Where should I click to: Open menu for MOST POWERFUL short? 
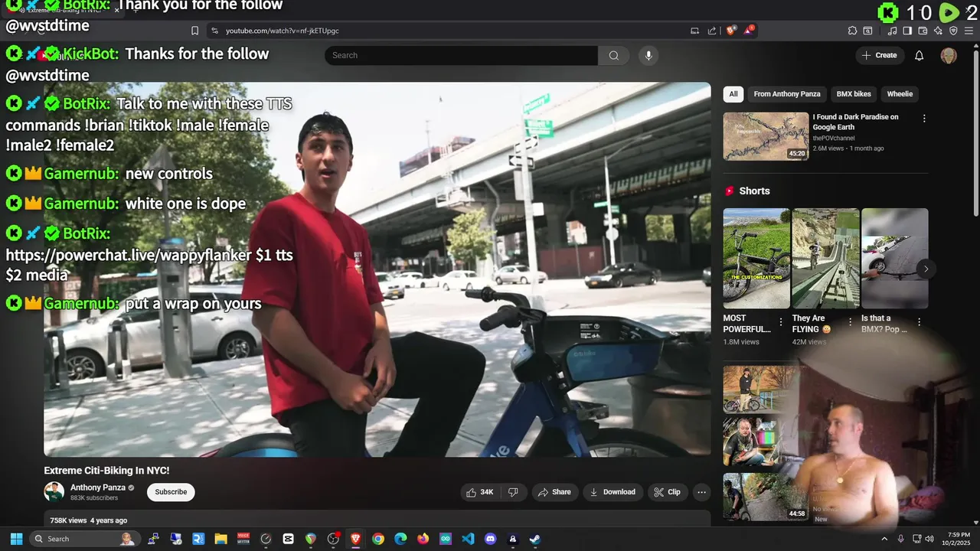pyautogui.click(x=781, y=322)
